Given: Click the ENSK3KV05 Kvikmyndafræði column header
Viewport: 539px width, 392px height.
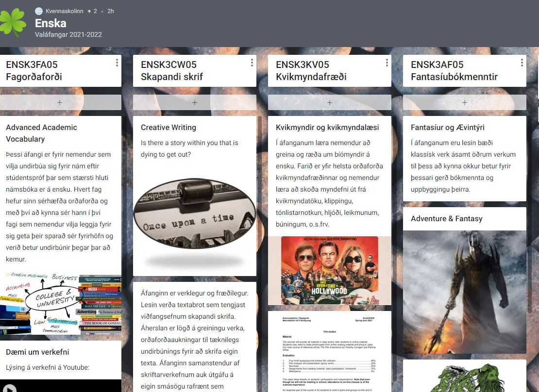Looking at the screenshot, I should 311,70.
